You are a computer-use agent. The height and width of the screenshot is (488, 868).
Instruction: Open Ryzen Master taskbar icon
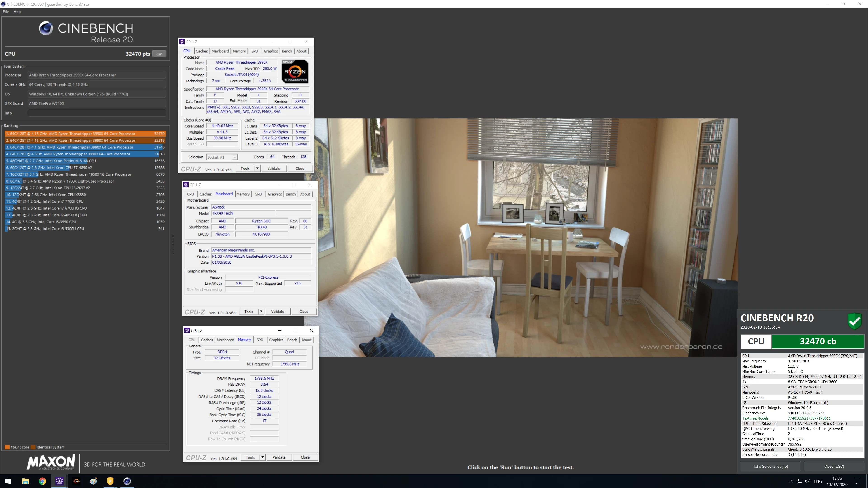[x=76, y=481]
